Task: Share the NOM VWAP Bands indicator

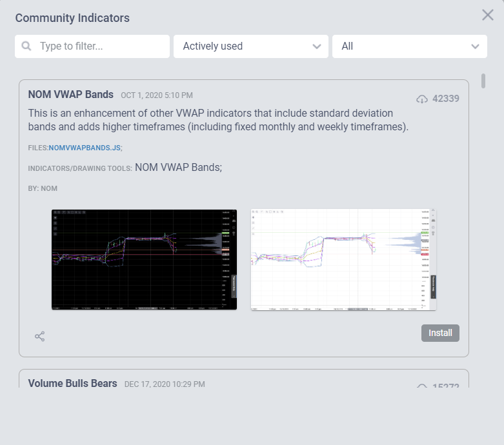Action: click(x=40, y=337)
